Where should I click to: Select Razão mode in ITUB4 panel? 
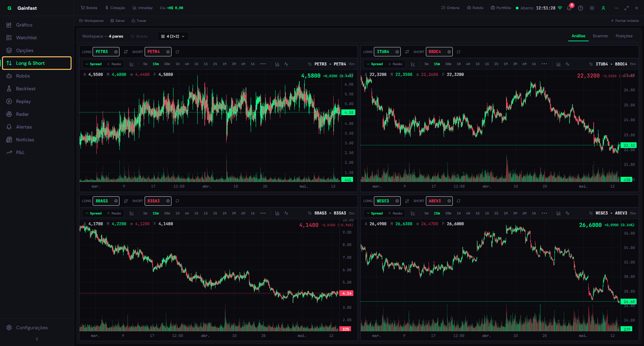395,64
